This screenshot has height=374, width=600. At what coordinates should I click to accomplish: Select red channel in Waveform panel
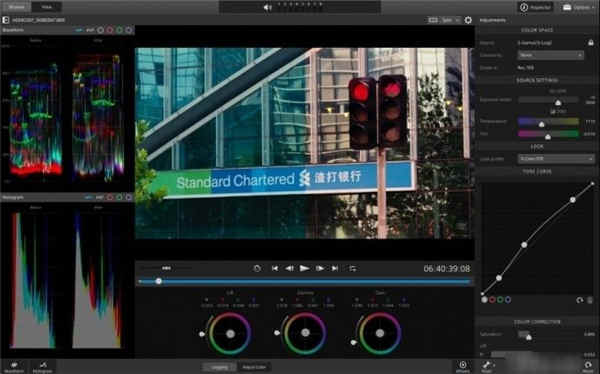click(110, 30)
